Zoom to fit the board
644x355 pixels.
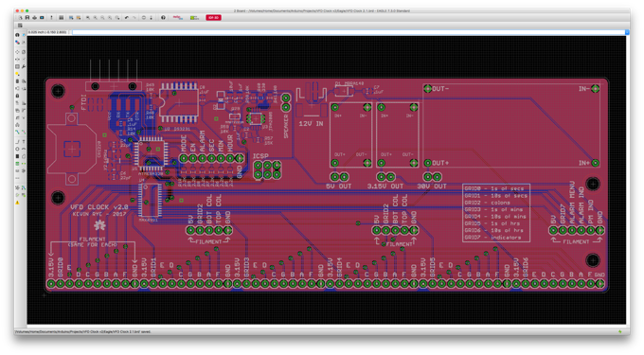tap(88, 18)
